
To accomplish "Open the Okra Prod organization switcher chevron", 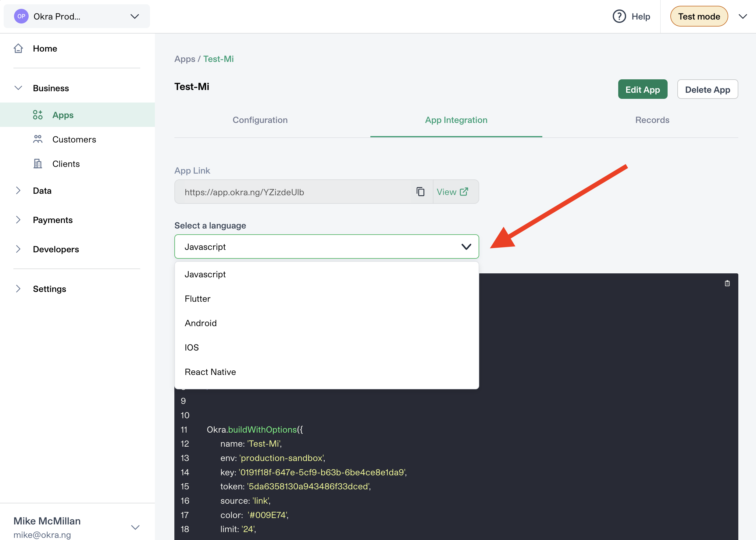I will click(x=134, y=16).
